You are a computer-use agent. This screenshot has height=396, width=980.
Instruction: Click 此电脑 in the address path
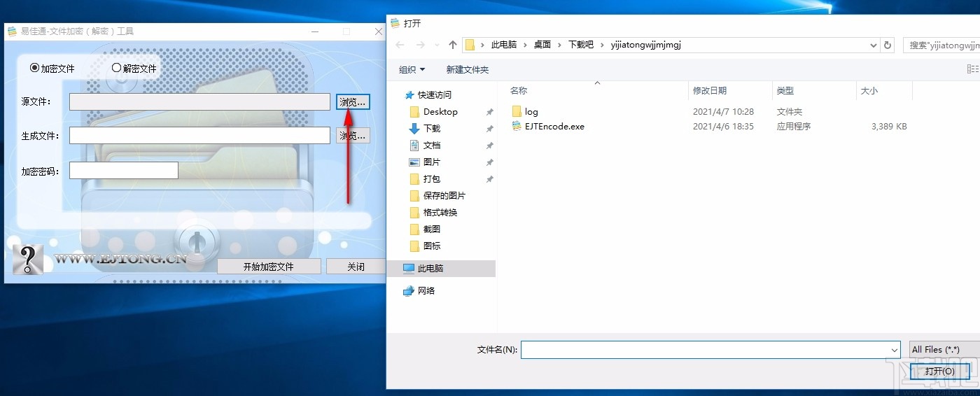[x=504, y=45]
